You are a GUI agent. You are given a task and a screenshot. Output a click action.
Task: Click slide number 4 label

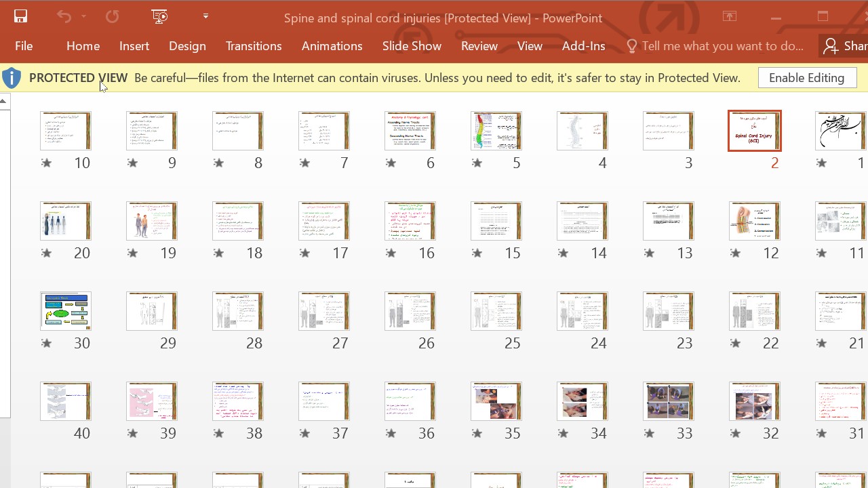click(602, 163)
